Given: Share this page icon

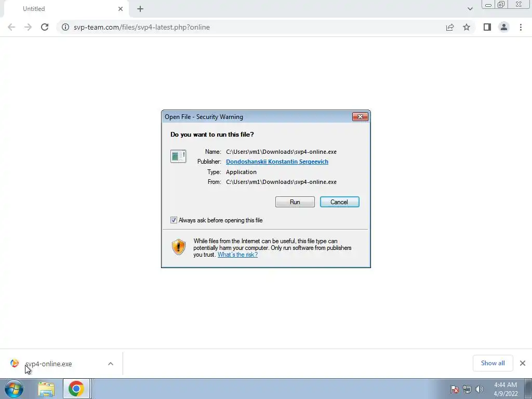Looking at the screenshot, I should 450,27.
